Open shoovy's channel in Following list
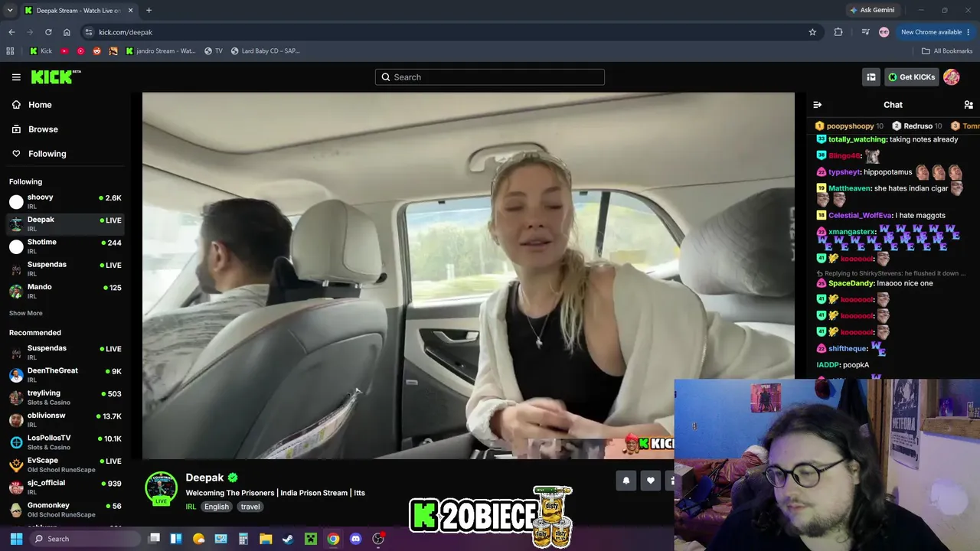 pyautogui.click(x=65, y=201)
